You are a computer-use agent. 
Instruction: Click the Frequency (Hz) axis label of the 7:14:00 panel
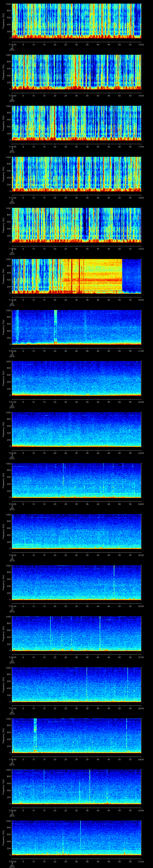tap(3, 21)
